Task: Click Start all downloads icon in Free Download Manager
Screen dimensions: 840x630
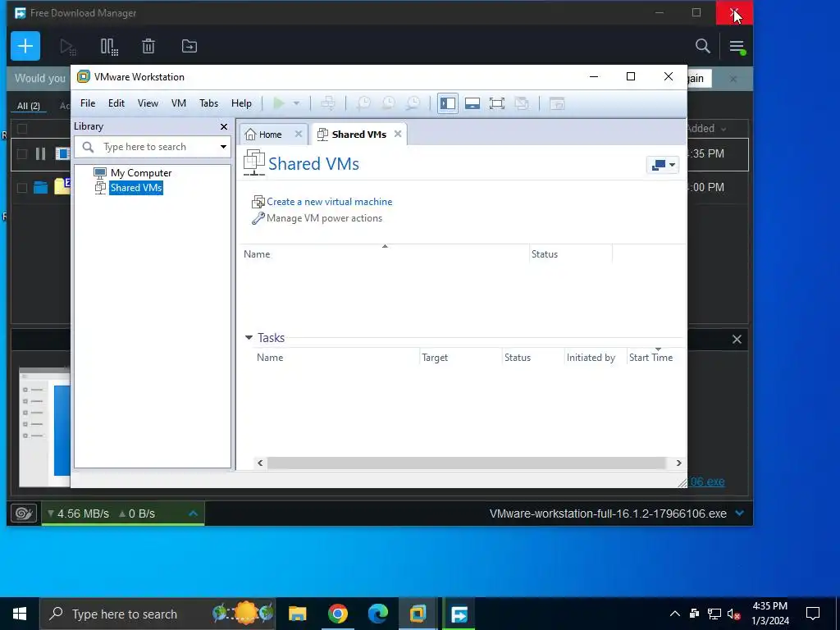Action: click(68, 47)
